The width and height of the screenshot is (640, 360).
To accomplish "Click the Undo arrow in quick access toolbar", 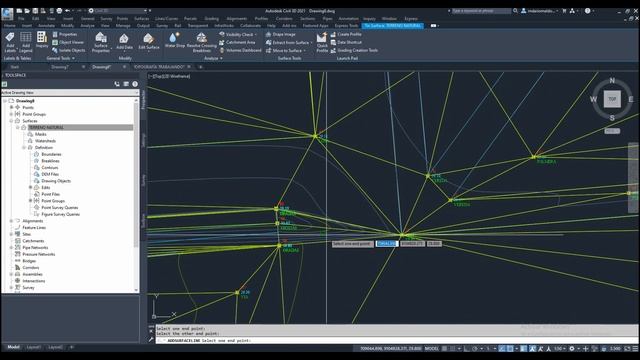I will click(68, 11).
